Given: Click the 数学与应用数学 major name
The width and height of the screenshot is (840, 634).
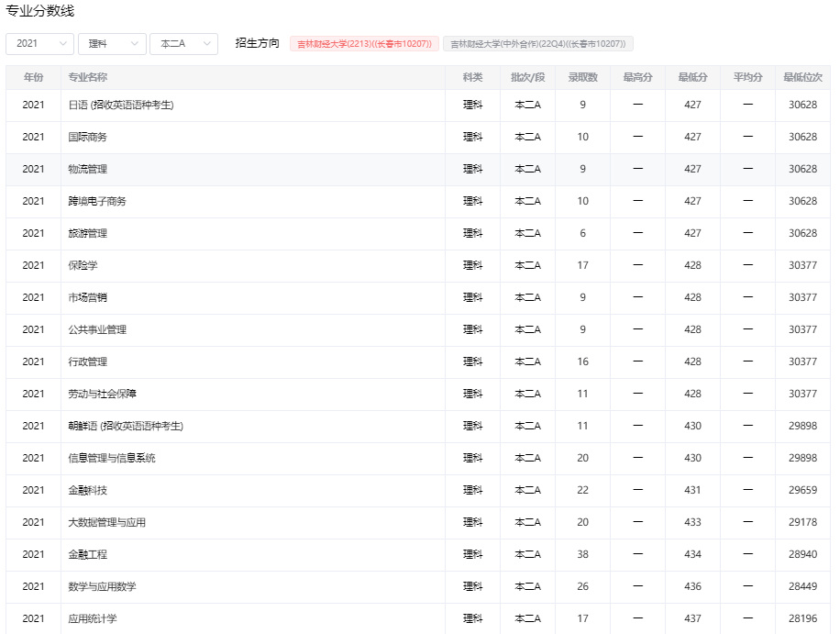Looking at the screenshot, I should pyautogui.click(x=102, y=587).
